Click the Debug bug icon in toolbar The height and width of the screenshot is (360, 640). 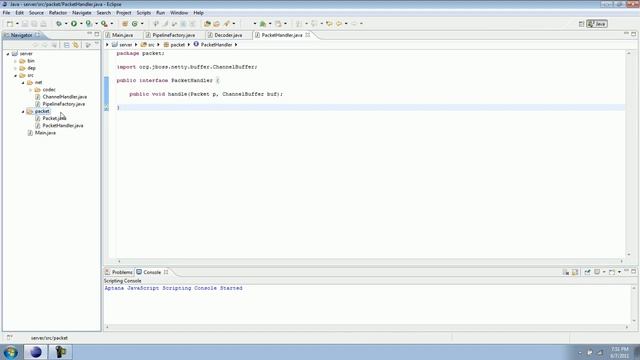[x=59, y=24]
